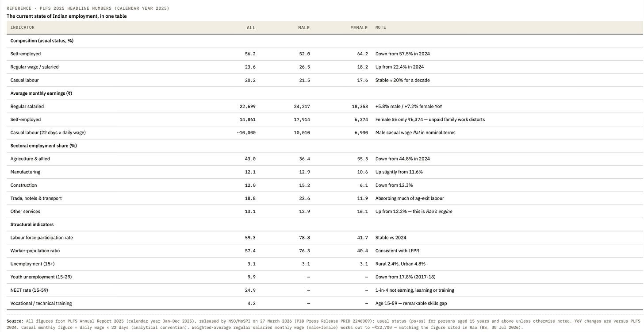Click the 'Agriculture & allied' row label
This screenshot has width=644, height=332.
click(30, 159)
